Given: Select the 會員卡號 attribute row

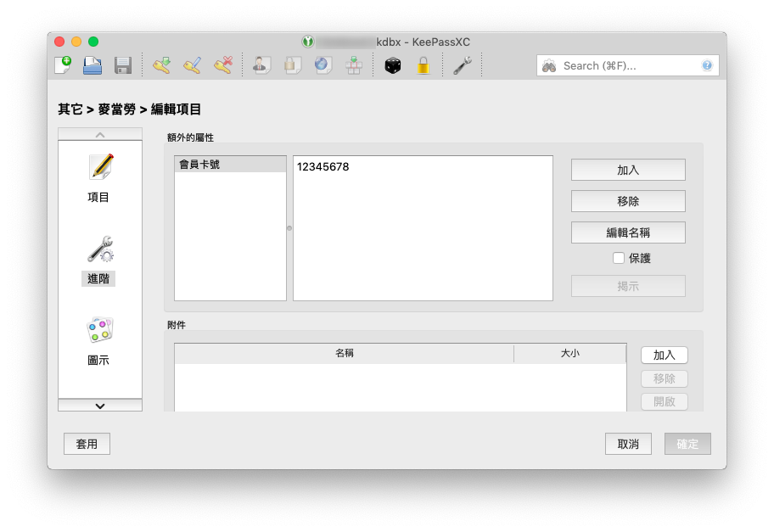Looking at the screenshot, I should pyautogui.click(x=231, y=165).
